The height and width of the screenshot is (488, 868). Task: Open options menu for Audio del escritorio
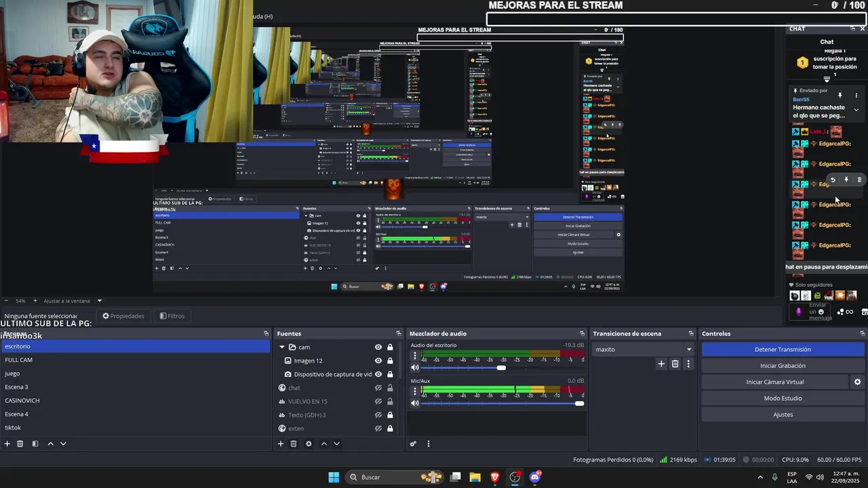pyautogui.click(x=414, y=357)
